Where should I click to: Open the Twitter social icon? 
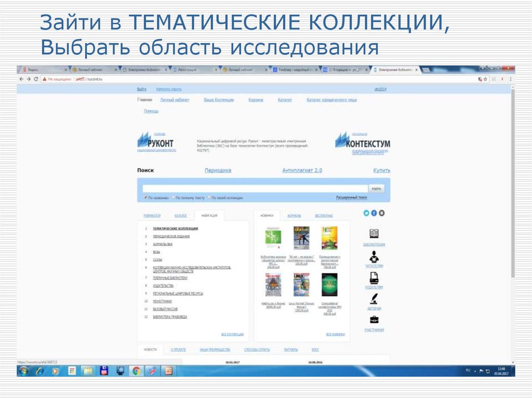tap(366, 213)
